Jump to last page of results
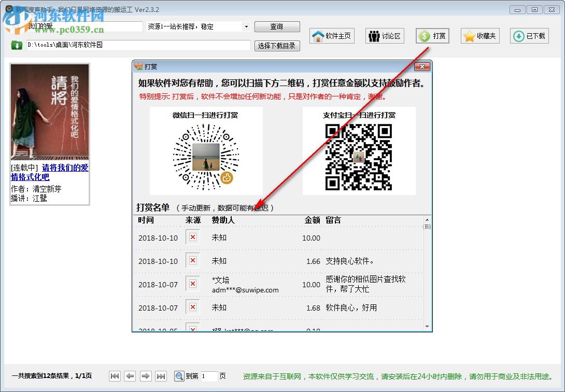This screenshot has height=392, width=565. [161, 376]
